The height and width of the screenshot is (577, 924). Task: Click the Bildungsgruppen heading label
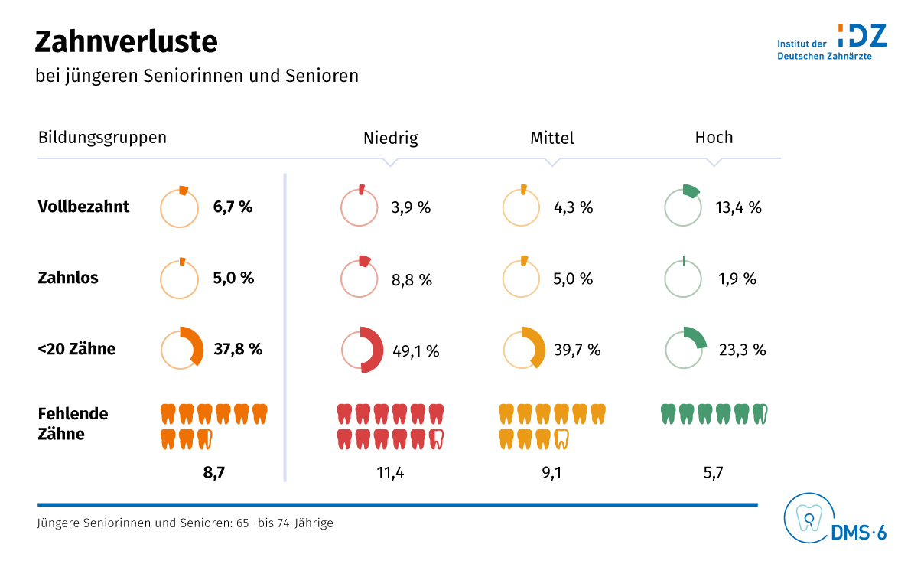[102, 138]
